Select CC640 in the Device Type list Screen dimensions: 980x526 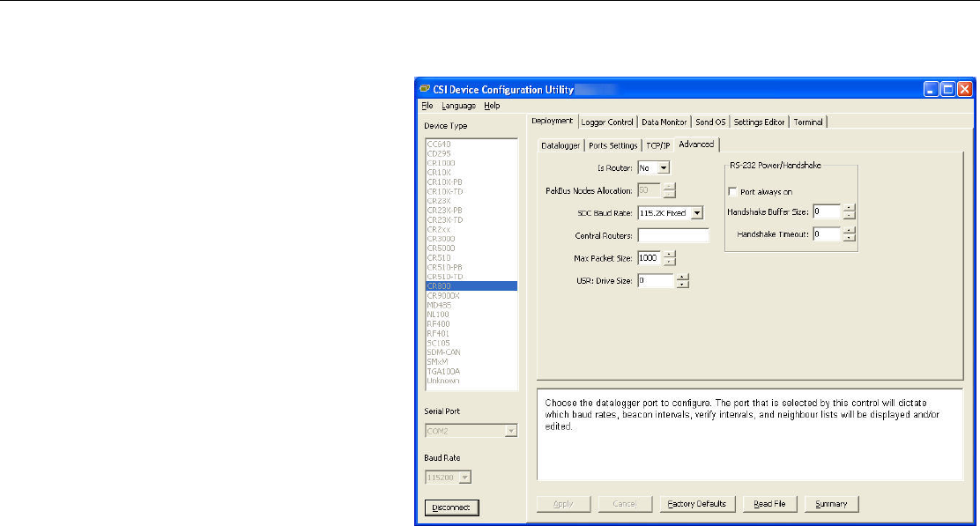click(471, 144)
